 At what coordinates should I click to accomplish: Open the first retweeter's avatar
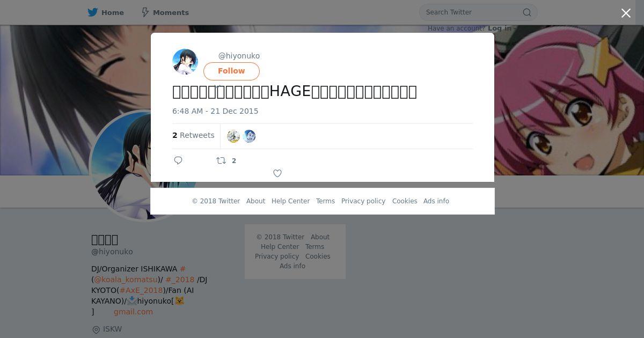pyautogui.click(x=233, y=136)
